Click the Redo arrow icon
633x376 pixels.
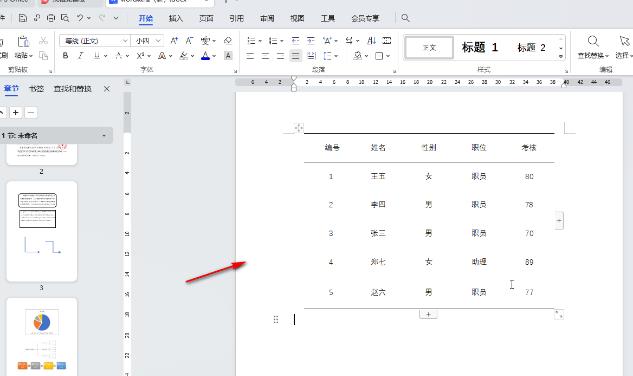[x=103, y=18]
